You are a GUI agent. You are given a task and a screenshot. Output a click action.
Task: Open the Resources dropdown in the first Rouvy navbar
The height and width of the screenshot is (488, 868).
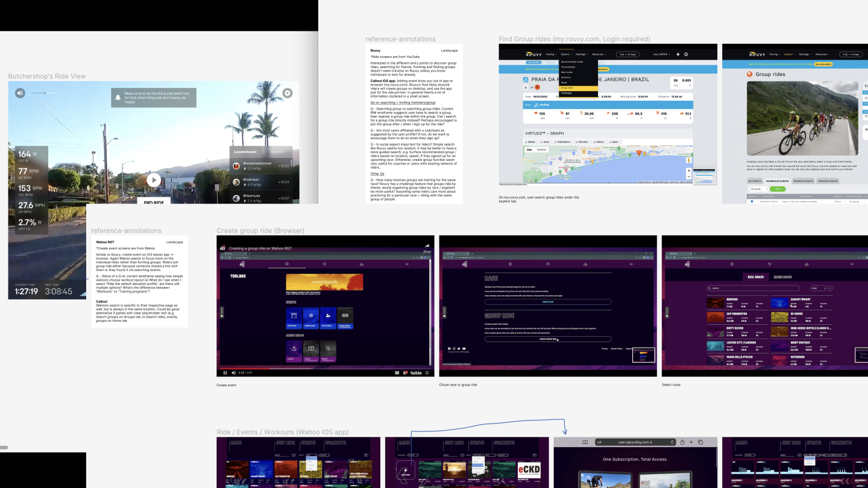(x=599, y=54)
